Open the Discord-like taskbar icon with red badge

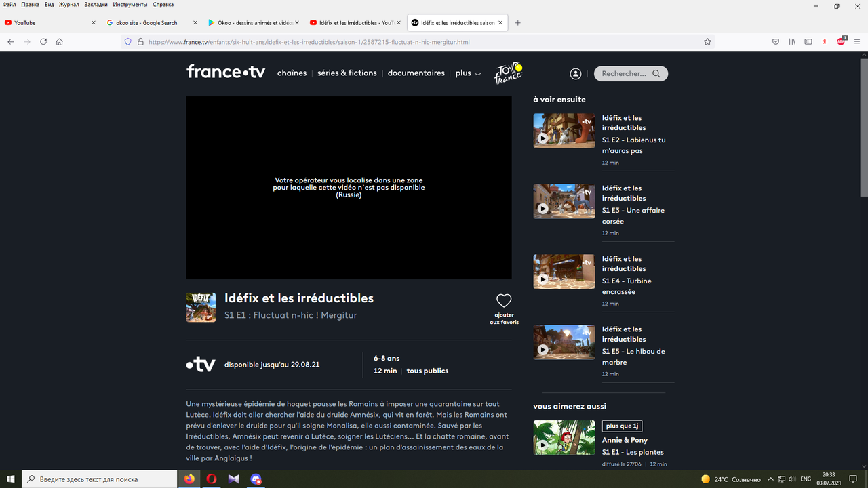[256, 479]
